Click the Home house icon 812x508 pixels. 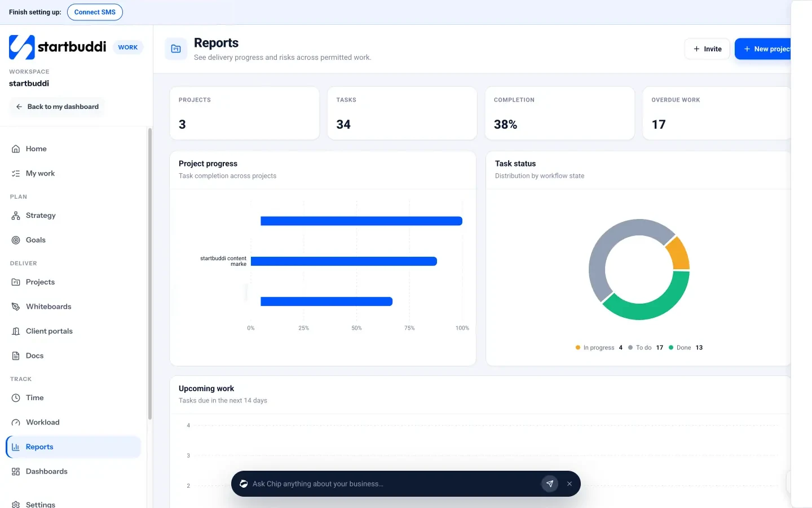point(16,149)
